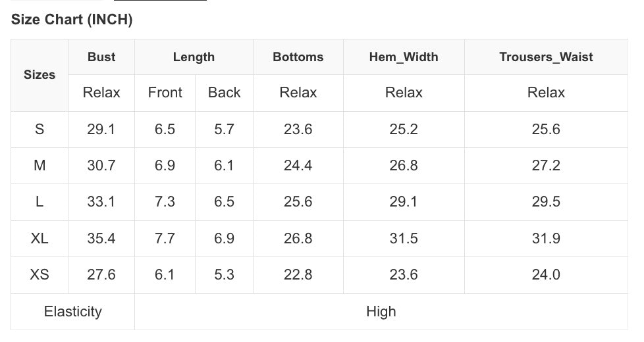
Task: Click the XS size row label
Action: [x=40, y=274]
